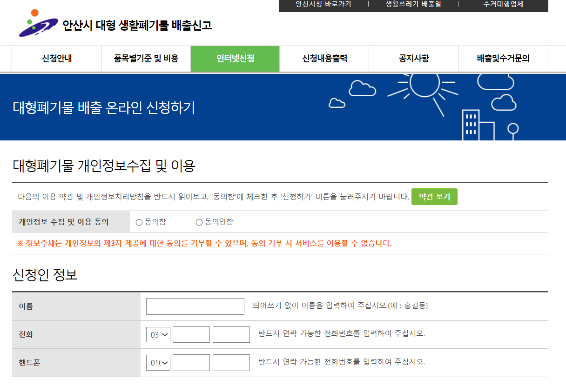Switch to the 신청내용출력 tab
566x392 pixels.
click(324, 59)
